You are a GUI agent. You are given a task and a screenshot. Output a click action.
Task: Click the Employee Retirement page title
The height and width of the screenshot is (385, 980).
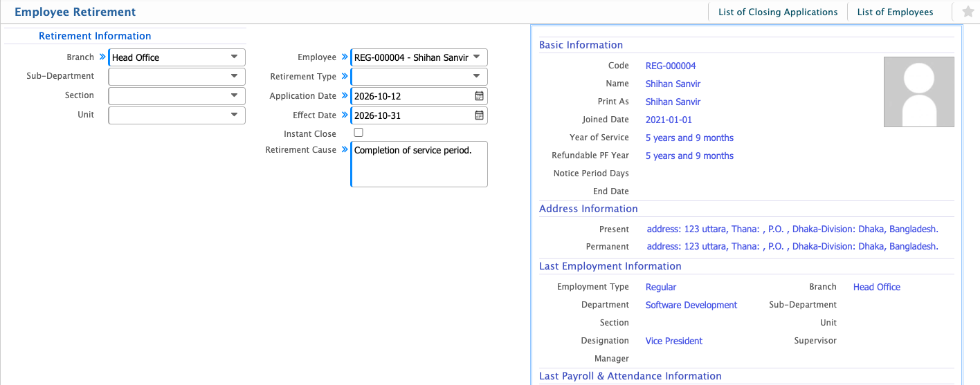click(x=75, y=12)
